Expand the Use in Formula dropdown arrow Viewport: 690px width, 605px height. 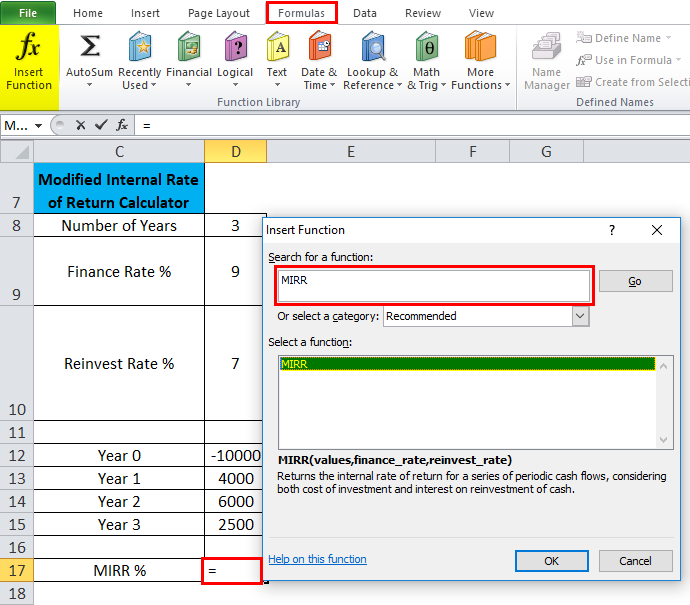click(679, 60)
